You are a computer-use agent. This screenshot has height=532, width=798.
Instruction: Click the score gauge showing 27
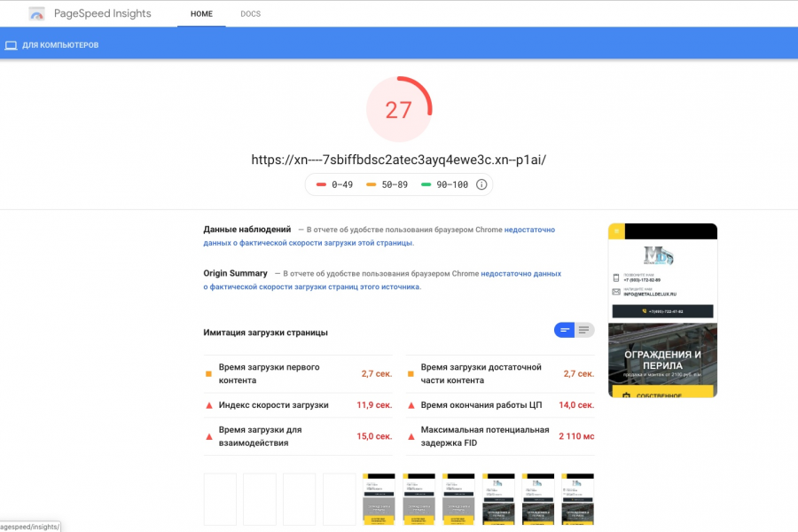point(399,109)
